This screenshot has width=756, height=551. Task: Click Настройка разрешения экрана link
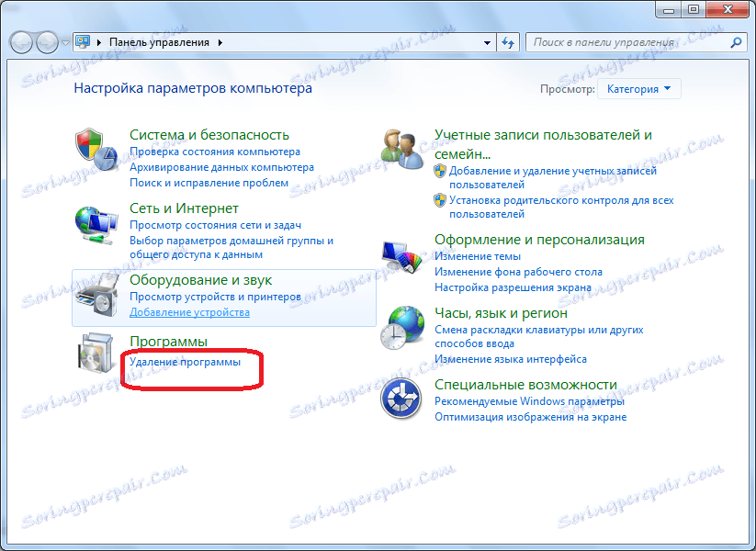point(513,287)
